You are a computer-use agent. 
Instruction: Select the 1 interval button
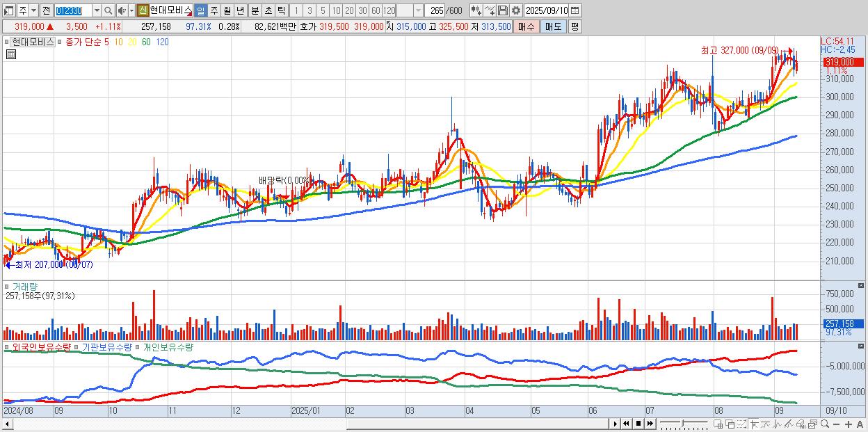pyautogui.click(x=296, y=10)
